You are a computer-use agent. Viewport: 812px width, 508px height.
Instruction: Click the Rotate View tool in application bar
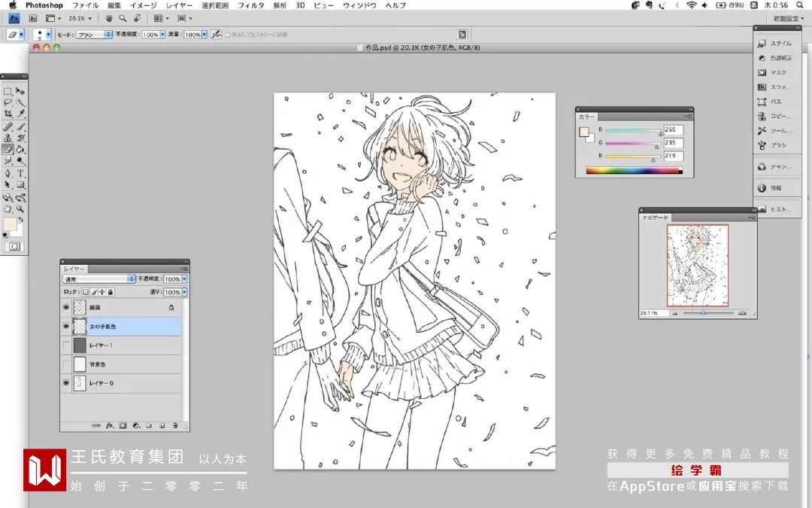tap(138, 18)
